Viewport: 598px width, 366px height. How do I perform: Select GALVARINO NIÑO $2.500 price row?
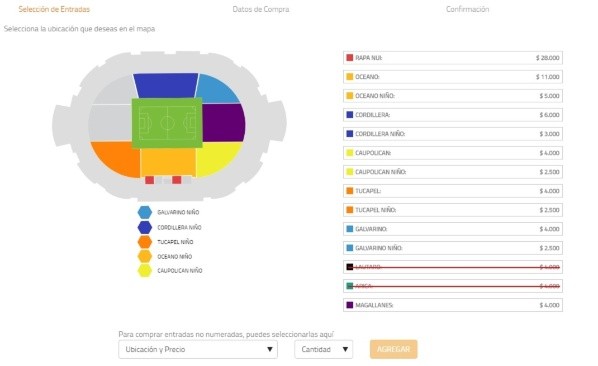[x=453, y=248]
